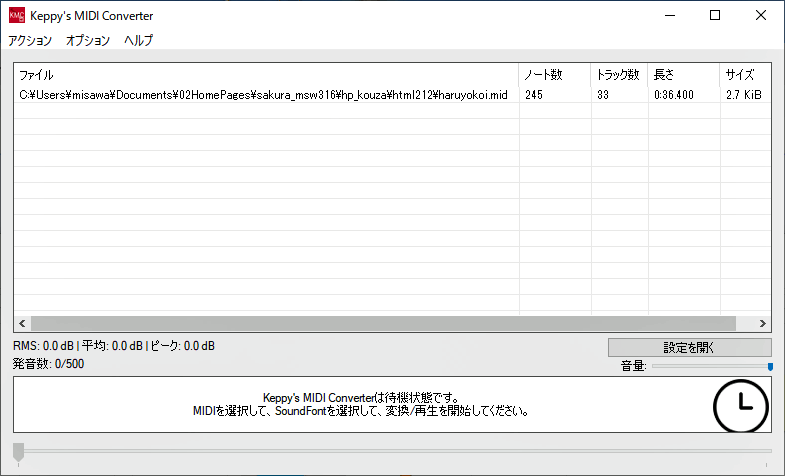Select the haruyokoi.mid file row
The height and width of the screenshot is (476, 785).
tap(392, 95)
